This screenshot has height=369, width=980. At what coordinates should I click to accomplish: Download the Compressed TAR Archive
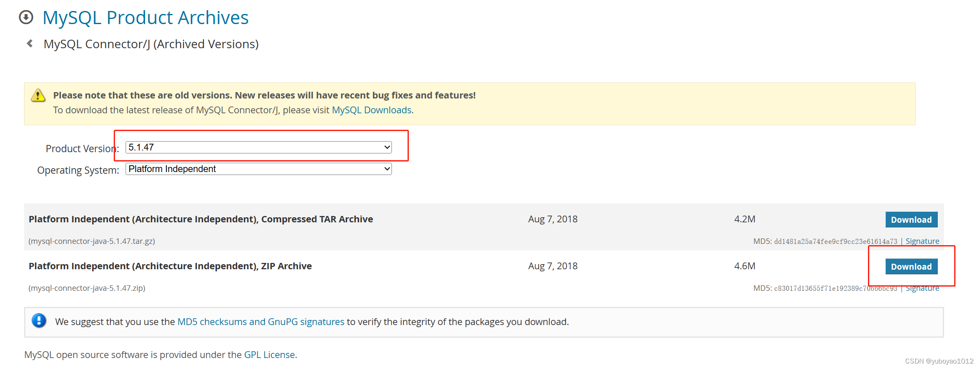pyautogui.click(x=911, y=219)
